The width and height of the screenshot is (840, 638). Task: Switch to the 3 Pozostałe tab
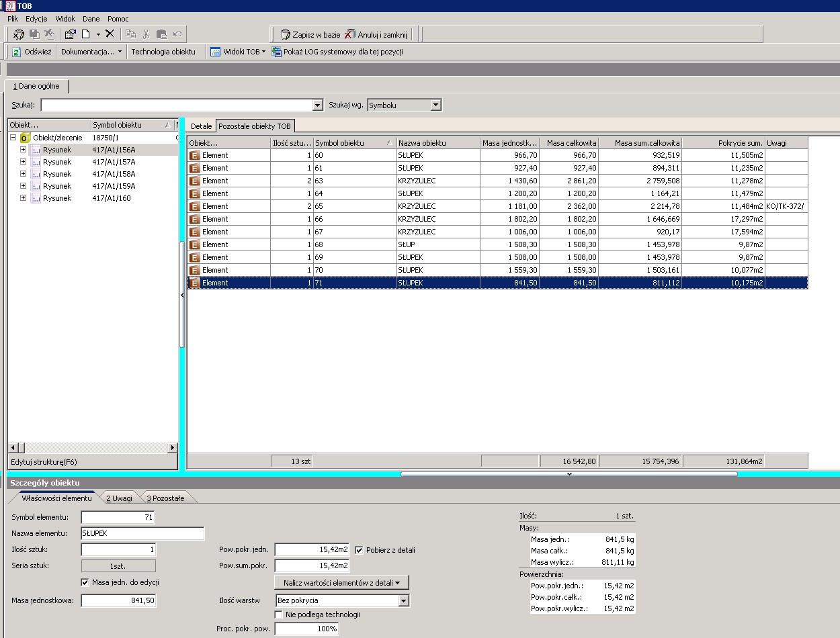165,498
